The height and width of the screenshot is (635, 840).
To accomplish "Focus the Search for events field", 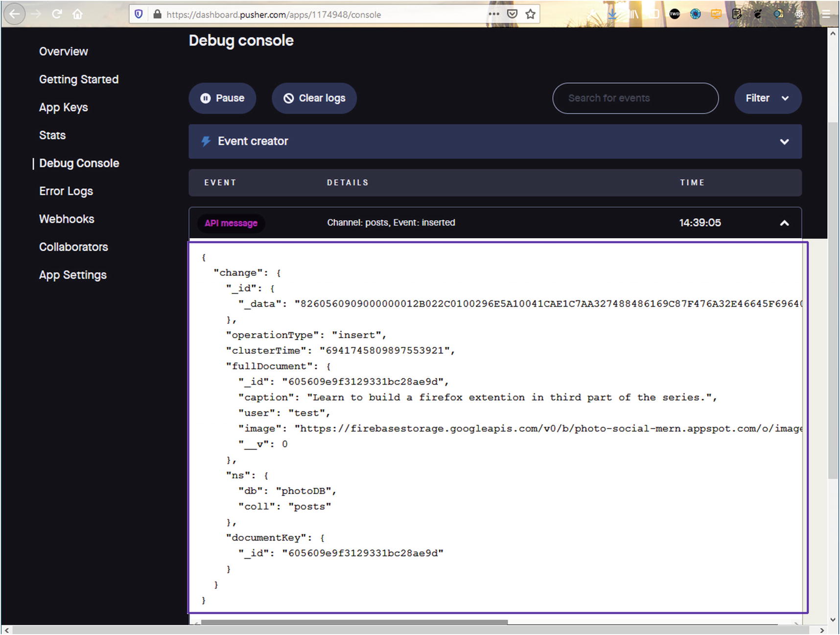I will point(635,98).
